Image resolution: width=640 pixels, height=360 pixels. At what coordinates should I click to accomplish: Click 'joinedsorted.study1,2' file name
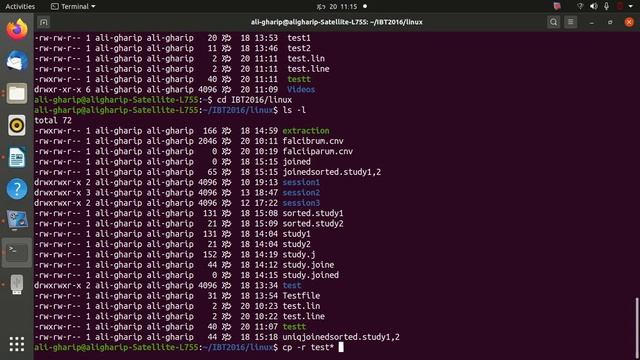coord(331,172)
